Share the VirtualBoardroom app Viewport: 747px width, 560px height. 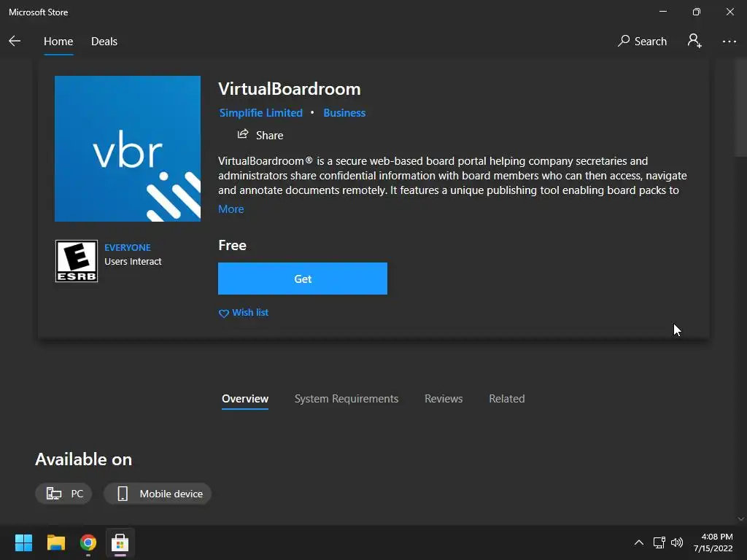pyautogui.click(x=260, y=135)
